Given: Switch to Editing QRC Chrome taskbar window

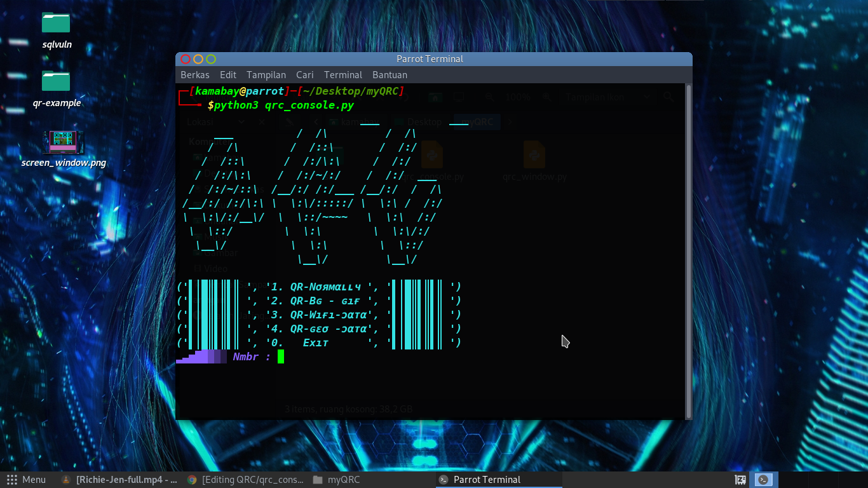Looking at the screenshot, I should pyautogui.click(x=246, y=480).
